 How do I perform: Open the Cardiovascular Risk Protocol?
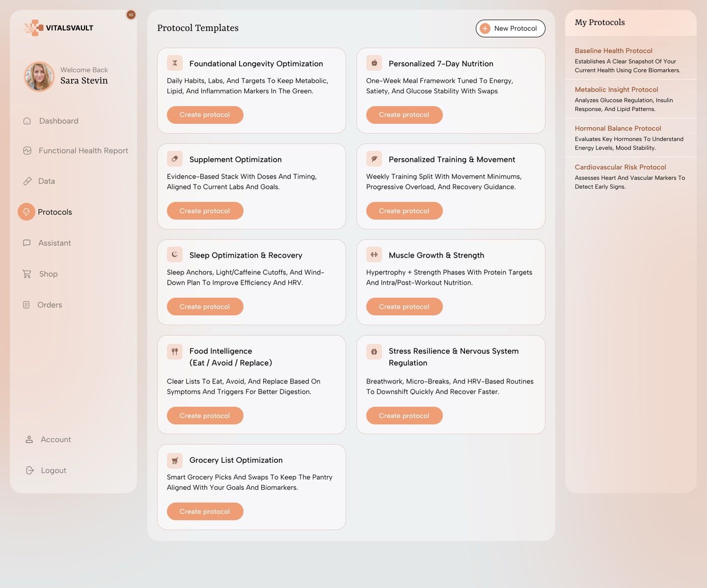(620, 167)
